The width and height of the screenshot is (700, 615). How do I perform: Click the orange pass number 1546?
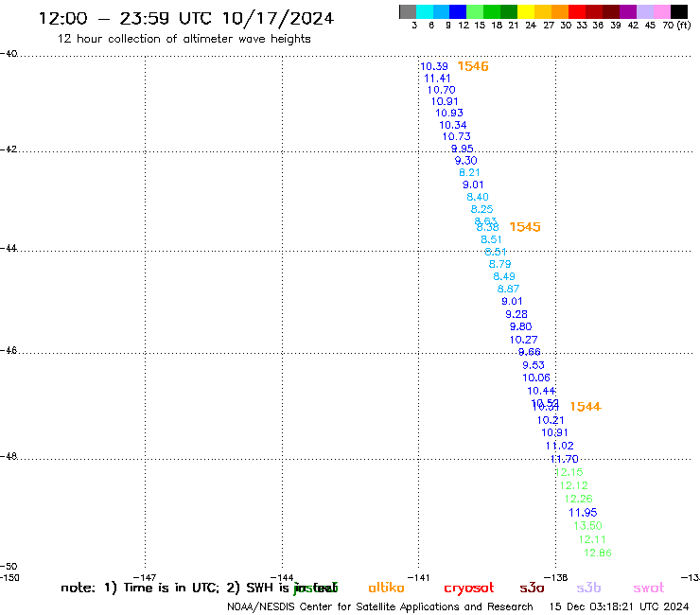[x=473, y=66]
